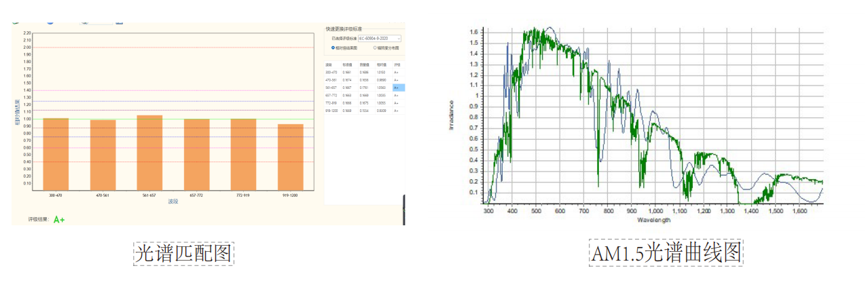Click the 波段 x-axis label under bars

[173, 201]
